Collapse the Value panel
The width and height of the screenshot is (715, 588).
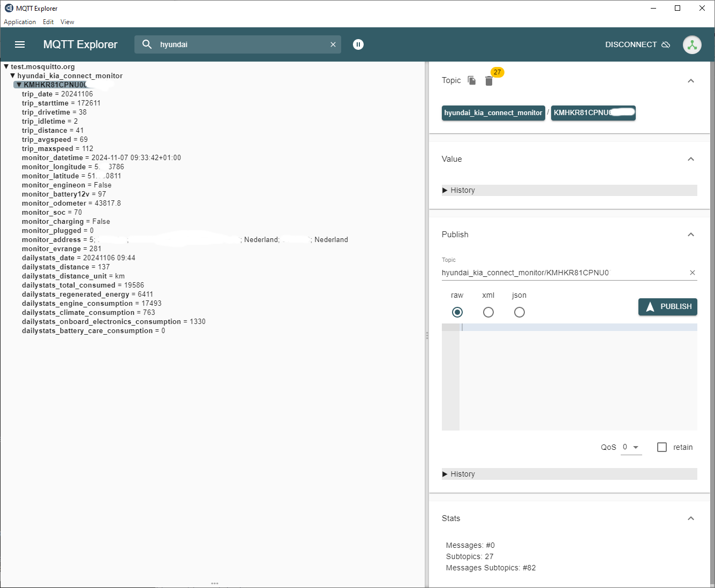tap(691, 159)
